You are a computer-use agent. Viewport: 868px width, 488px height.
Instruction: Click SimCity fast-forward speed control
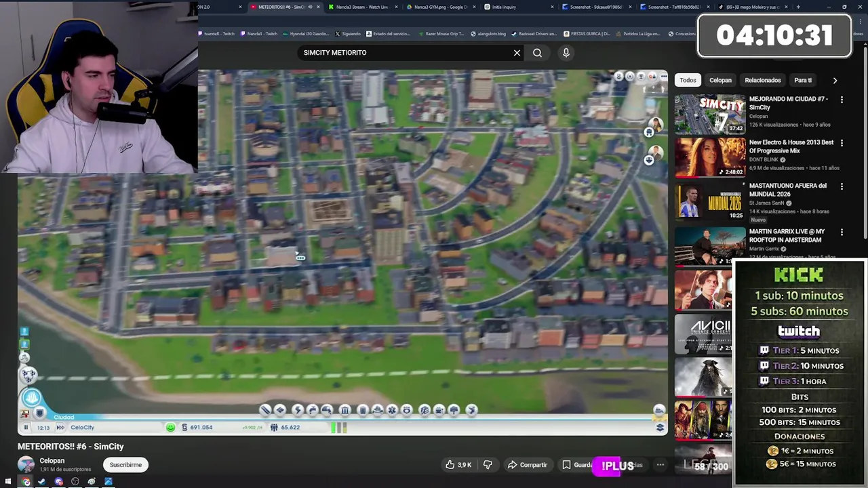[x=60, y=428]
